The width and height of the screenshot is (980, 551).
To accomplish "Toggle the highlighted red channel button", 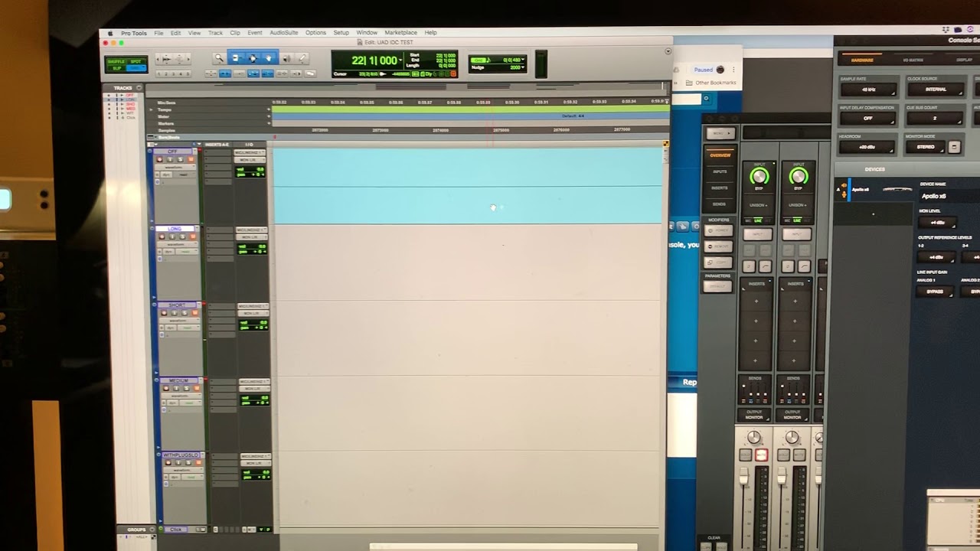I will (761, 455).
